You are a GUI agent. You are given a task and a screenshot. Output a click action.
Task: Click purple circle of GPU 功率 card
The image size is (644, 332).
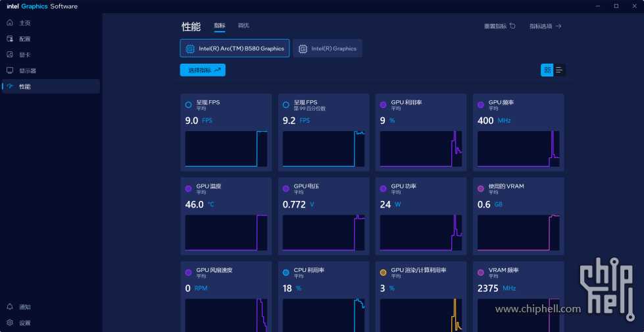tap(384, 189)
